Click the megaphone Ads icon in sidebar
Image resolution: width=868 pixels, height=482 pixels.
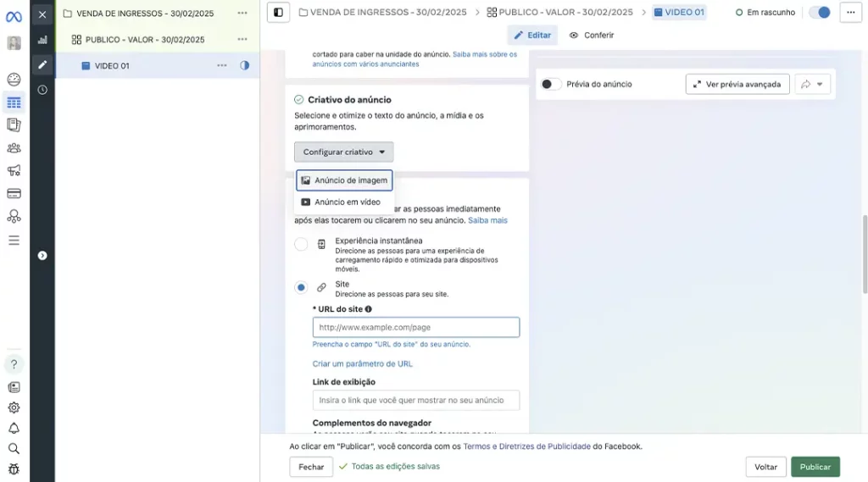coord(14,171)
